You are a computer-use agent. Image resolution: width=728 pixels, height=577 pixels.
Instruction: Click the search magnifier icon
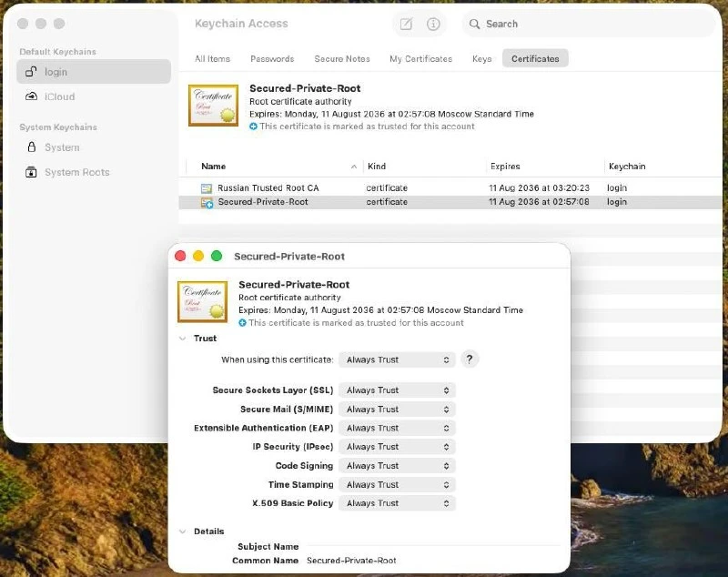pos(474,24)
